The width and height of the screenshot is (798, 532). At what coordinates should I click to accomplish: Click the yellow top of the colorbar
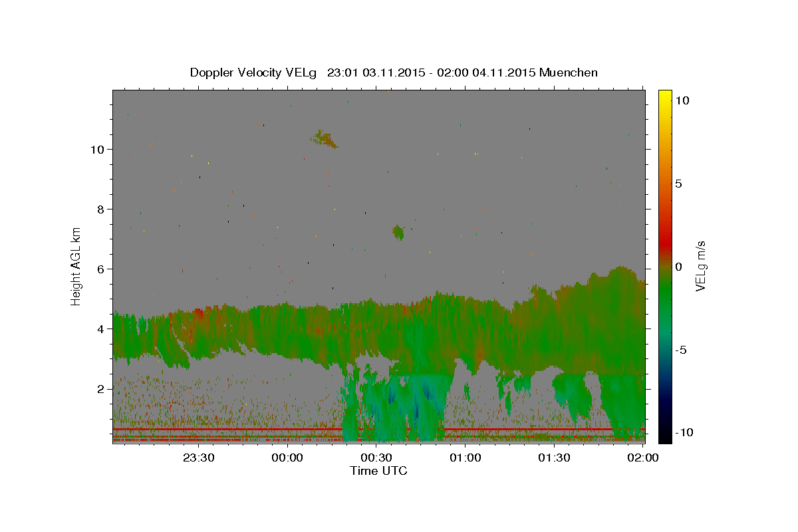click(665, 96)
